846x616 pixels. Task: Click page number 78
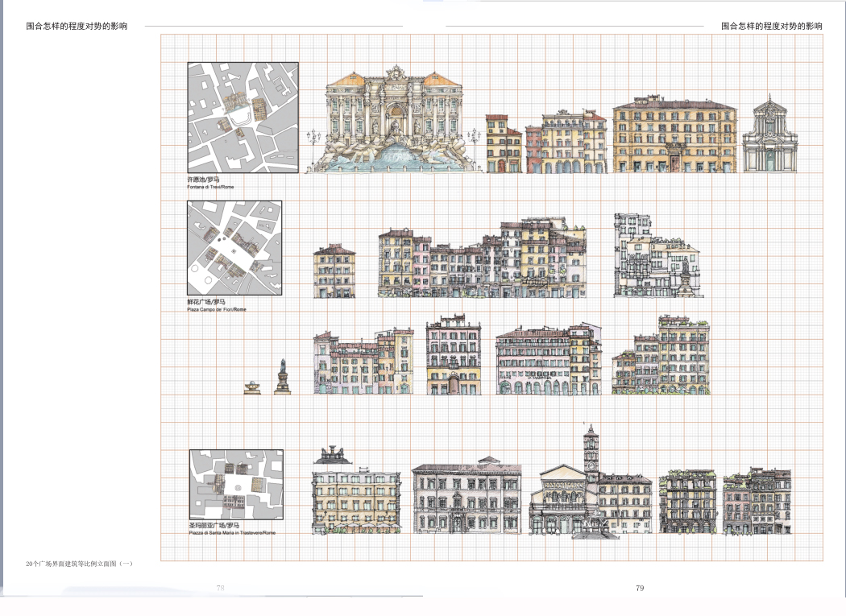point(220,588)
